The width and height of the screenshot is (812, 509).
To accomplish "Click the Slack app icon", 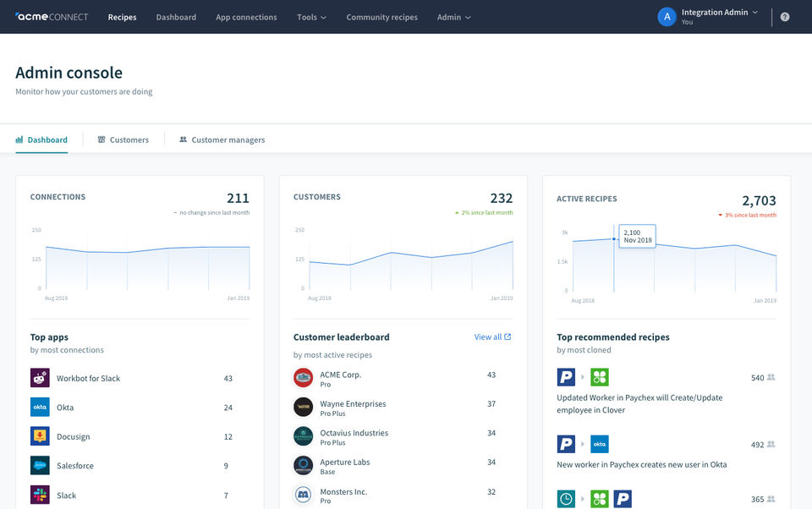I will tap(40, 495).
